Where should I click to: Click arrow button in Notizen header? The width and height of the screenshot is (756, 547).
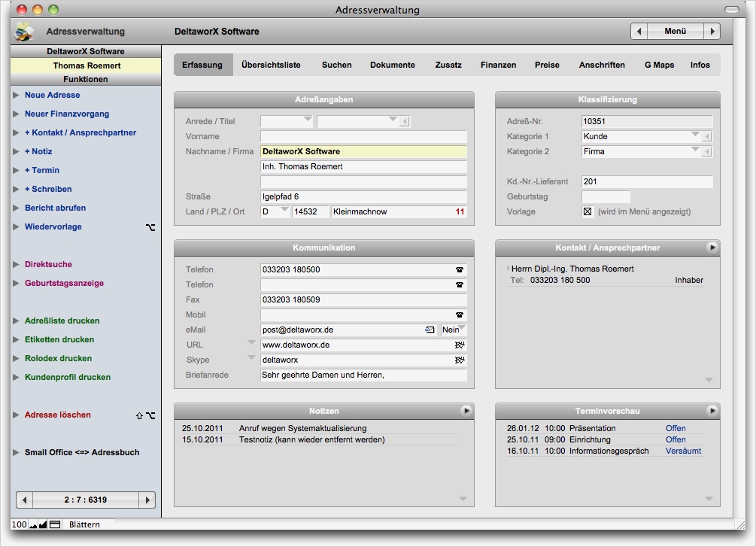pyautogui.click(x=466, y=411)
